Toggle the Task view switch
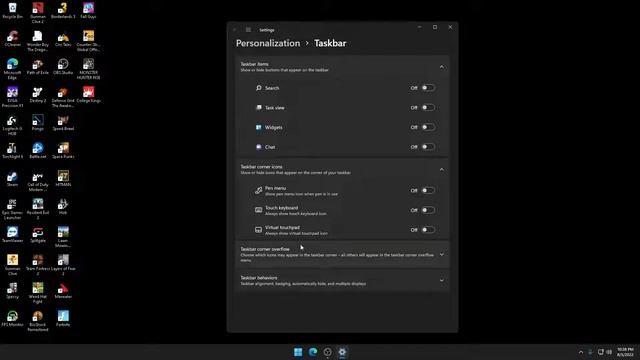 428,107
